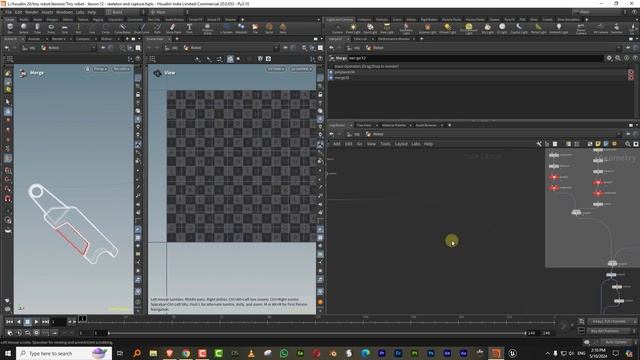Screen dimensions: 640x360
Task: Select the Metaball shelf tool
Action: pos(241,28)
